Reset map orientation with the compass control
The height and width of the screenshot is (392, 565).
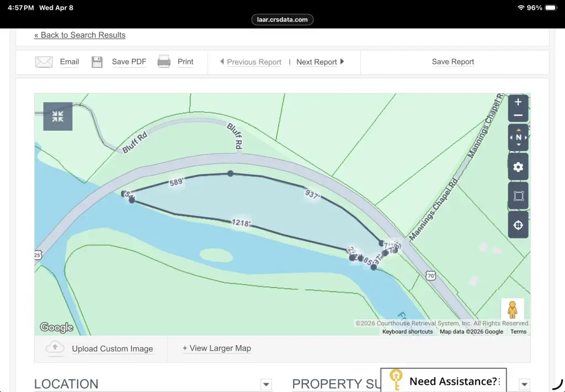pos(518,137)
